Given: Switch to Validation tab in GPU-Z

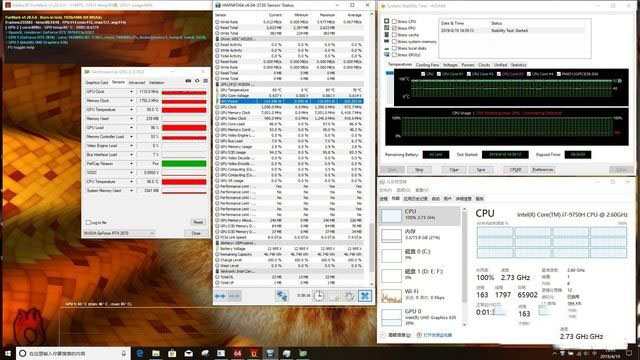Looking at the screenshot, I should pyautogui.click(x=156, y=82).
